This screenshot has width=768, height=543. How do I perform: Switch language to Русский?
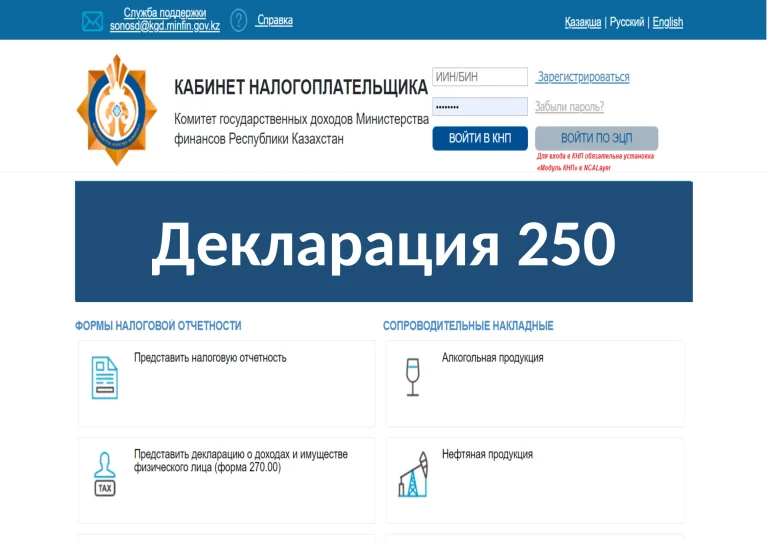tap(627, 22)
